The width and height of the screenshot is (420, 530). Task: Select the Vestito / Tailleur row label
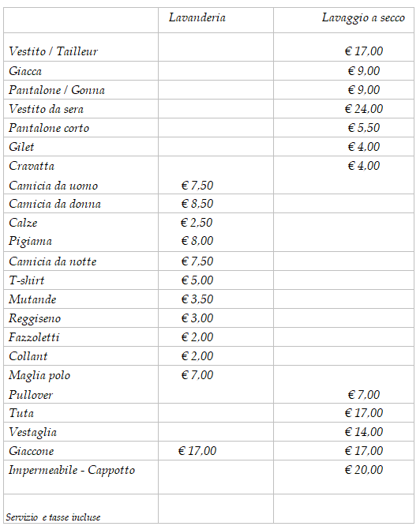click(54, 51)
